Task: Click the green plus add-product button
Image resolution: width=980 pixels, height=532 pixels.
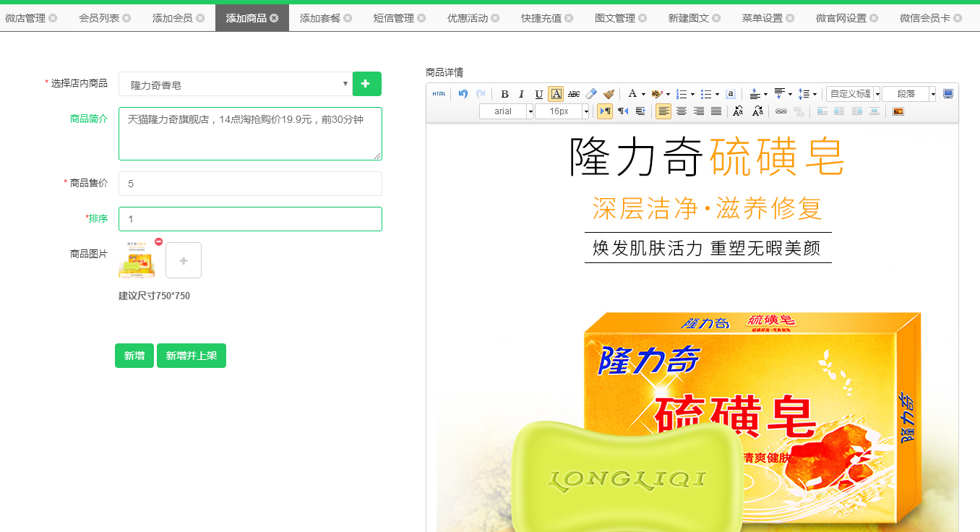Action: click(x=367, y=84)
